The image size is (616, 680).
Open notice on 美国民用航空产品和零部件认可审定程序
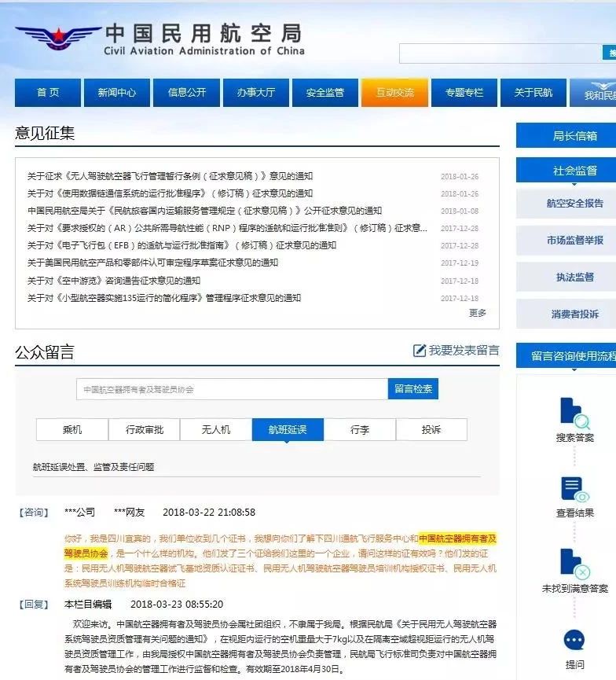(152, 263)
